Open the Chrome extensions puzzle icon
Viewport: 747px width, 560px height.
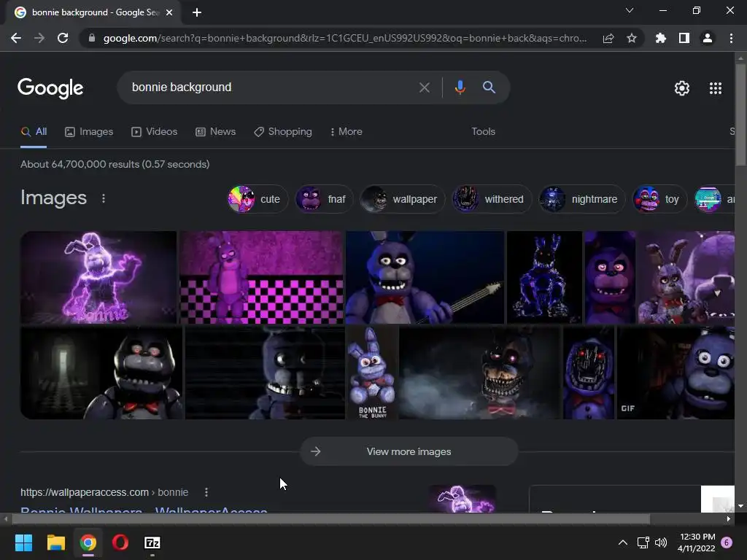tap(660, 38)
